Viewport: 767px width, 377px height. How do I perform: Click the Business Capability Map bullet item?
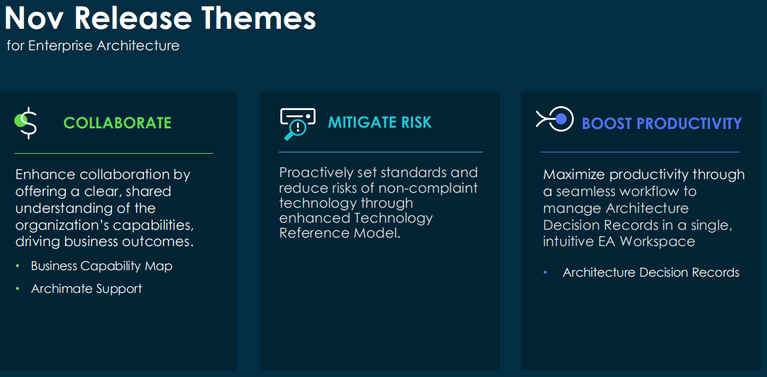101,266
